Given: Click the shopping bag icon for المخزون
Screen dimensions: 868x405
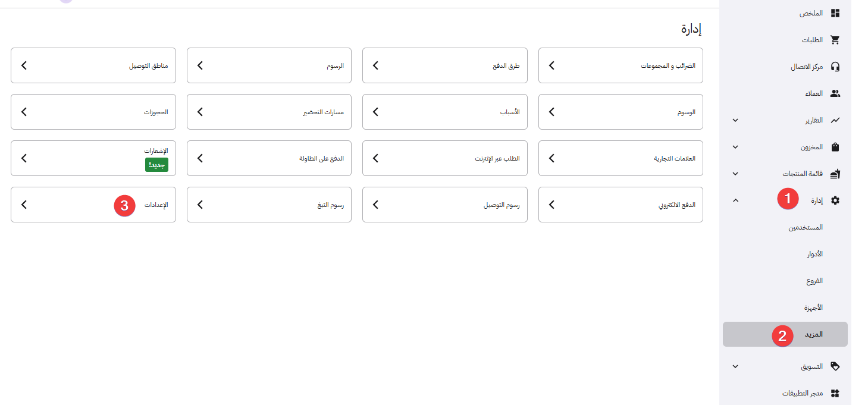Looking at the screenshot, I should [835, 147].
